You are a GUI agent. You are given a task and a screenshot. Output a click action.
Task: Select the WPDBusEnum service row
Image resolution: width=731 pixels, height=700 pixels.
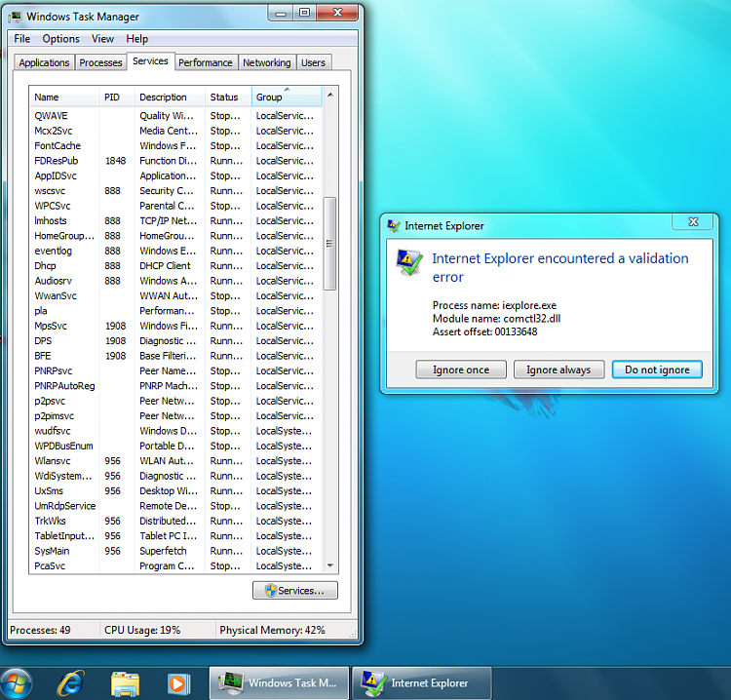click(175, 446)
